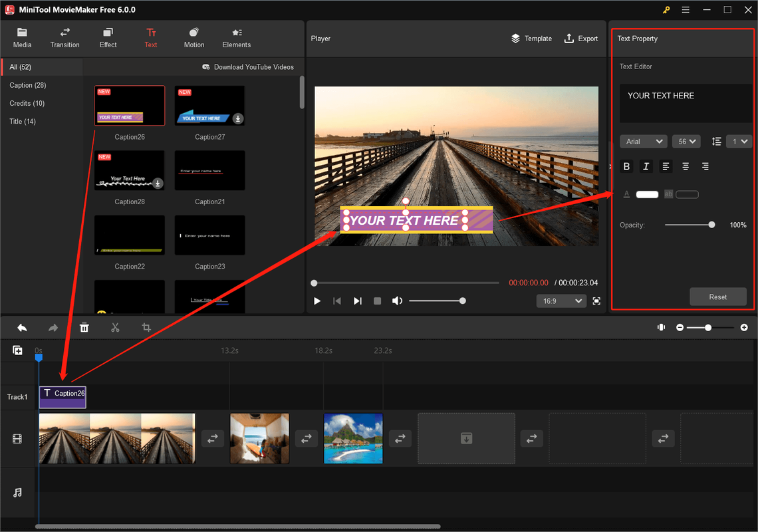The image size is (758, 532).
Task: Switch to the Motion tab
Action: [194, 38]
